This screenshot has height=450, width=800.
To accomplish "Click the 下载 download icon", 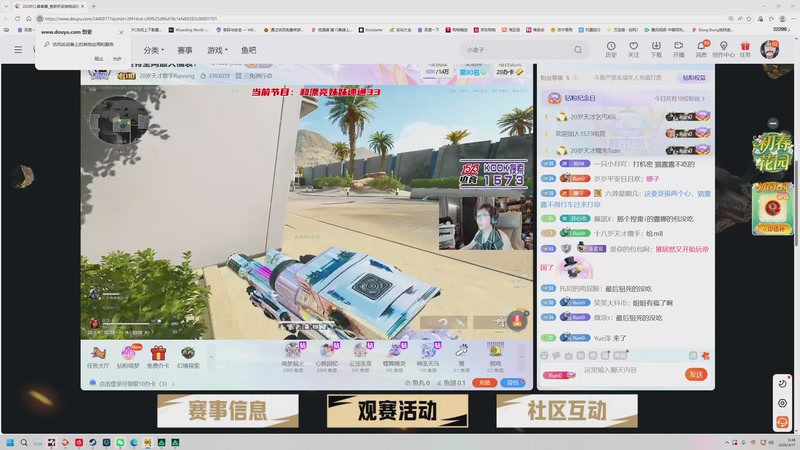I will pos(656,49).
